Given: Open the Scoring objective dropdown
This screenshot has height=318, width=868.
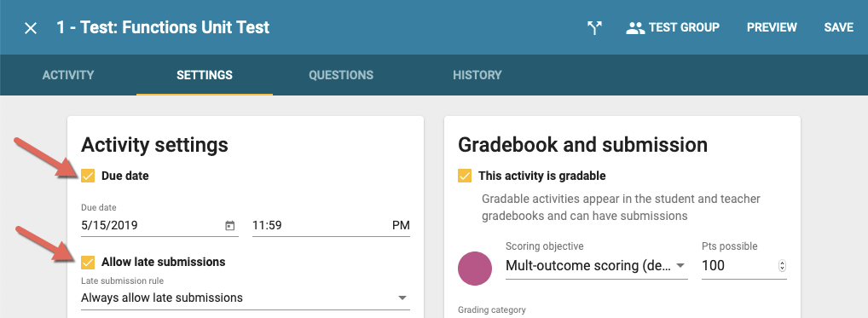Looking at the screenshot, I should coord(597,265).
